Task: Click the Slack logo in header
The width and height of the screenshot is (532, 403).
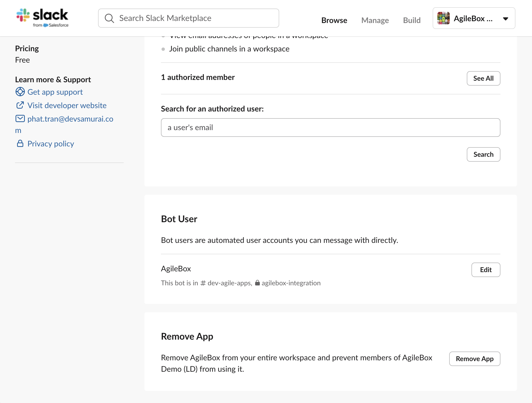Action: 42,18
